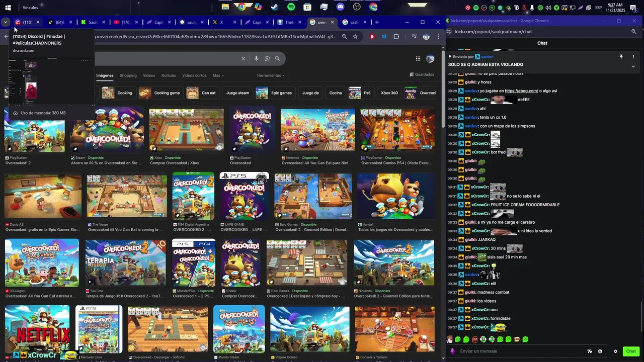
Task: Go back in Chrome
Action: coord(6,37)
